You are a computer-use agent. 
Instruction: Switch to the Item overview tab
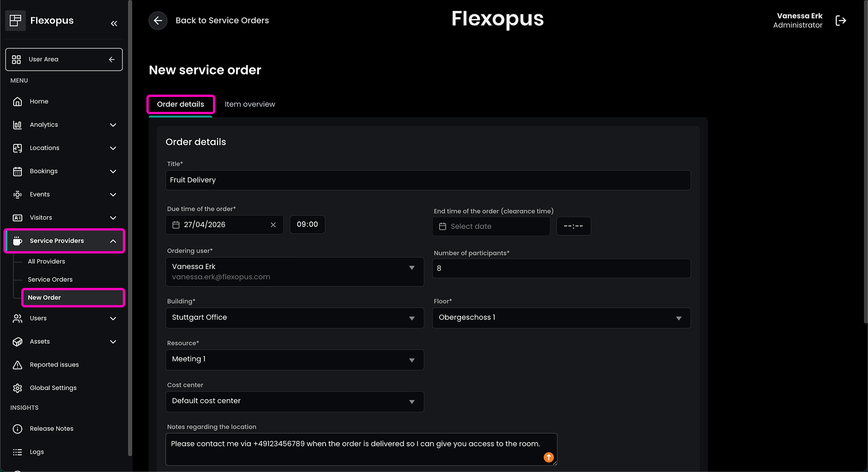point(250,104)
